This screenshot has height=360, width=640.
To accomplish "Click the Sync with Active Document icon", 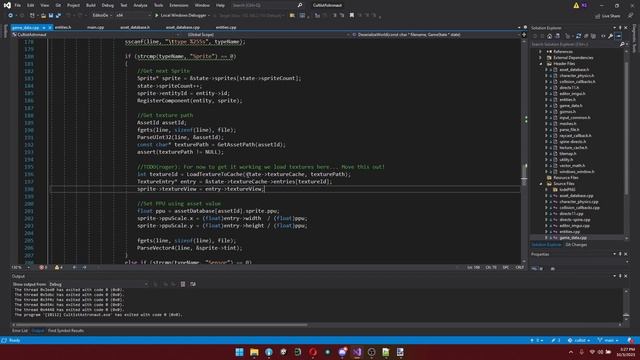I will coord(578,36).
